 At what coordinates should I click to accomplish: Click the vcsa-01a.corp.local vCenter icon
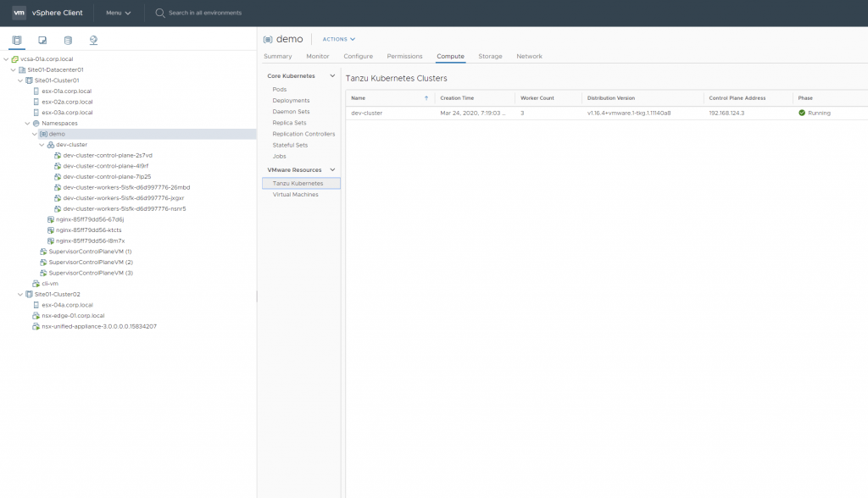(x=15, y=59)
